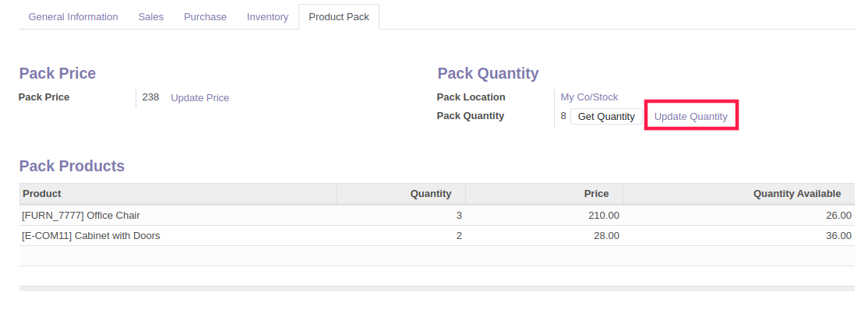The height and width of the screenshot is (313, 868).
Task: Select the Product Pack tab
Action: click(339, 17)
